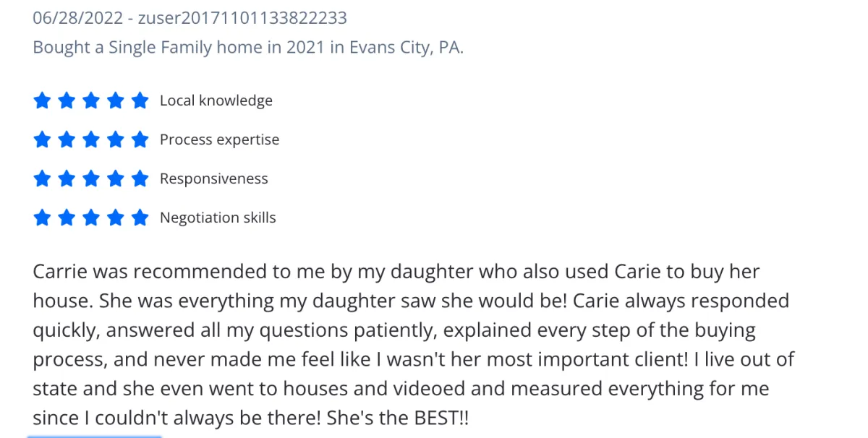Click the phrase She's the BEST!!
Image resolution: width=868 pixels, height=438 pixels.
[398, 418]
